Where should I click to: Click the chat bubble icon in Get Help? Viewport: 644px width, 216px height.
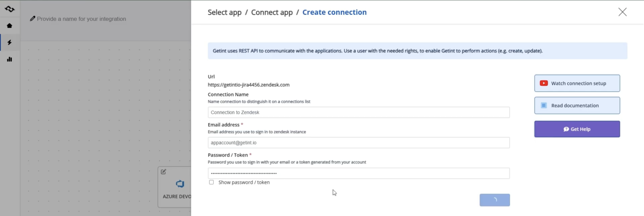566,129
